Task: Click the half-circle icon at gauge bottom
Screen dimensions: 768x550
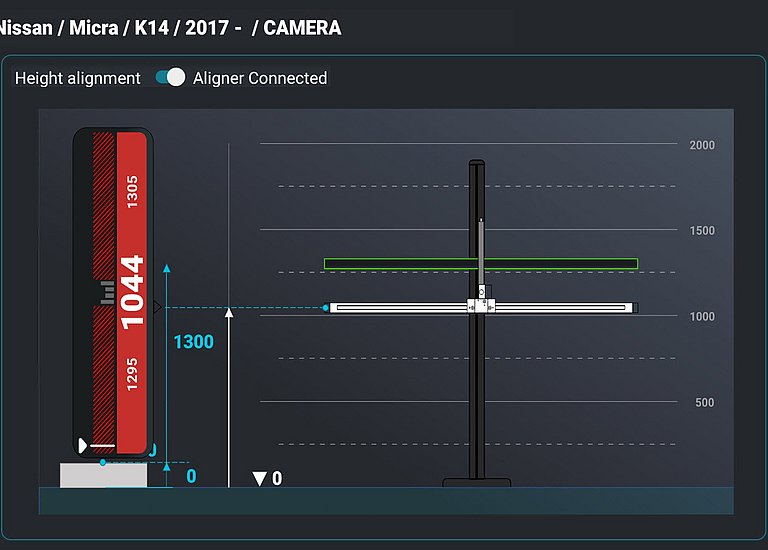Action: point(83,445)
